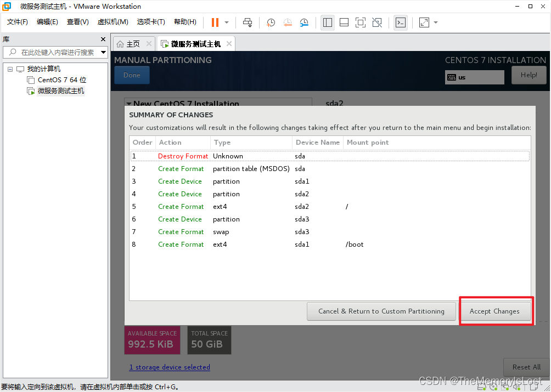Open the 编辑(E) menu

point(47,22)
